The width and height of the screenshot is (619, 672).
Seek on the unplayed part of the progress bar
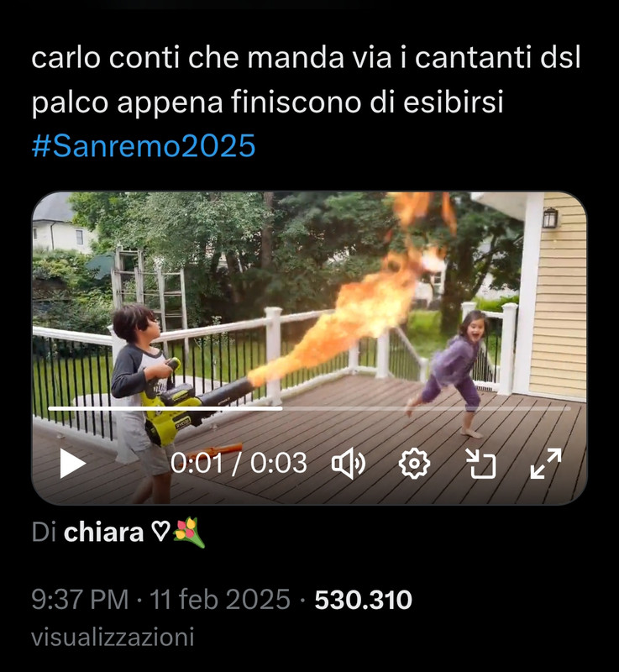(426, 409)
